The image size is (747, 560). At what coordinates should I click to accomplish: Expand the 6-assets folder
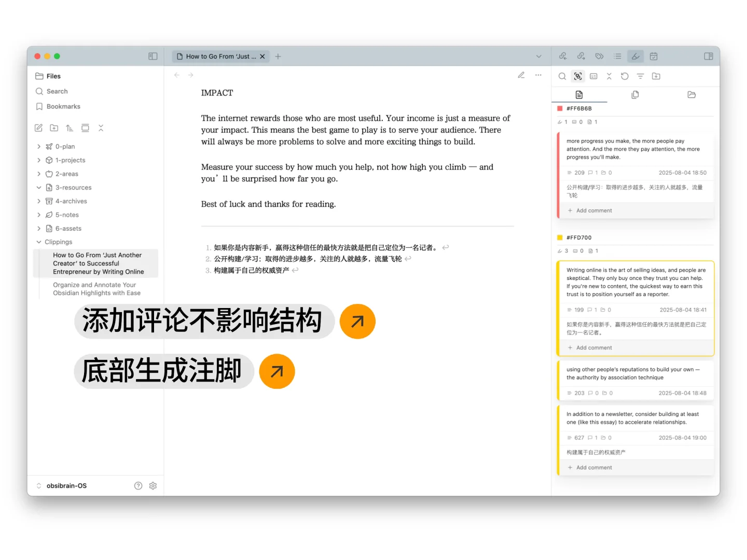click(x=39, y=229)
